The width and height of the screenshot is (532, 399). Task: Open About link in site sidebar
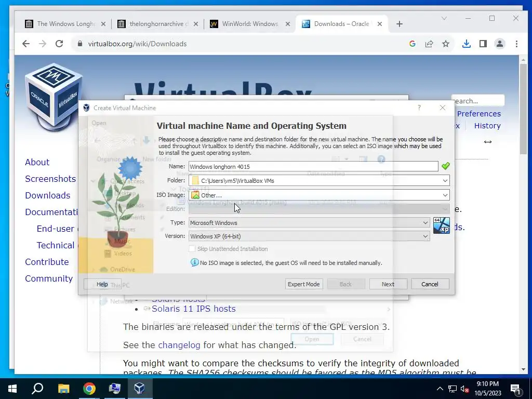tap(37, 162)
